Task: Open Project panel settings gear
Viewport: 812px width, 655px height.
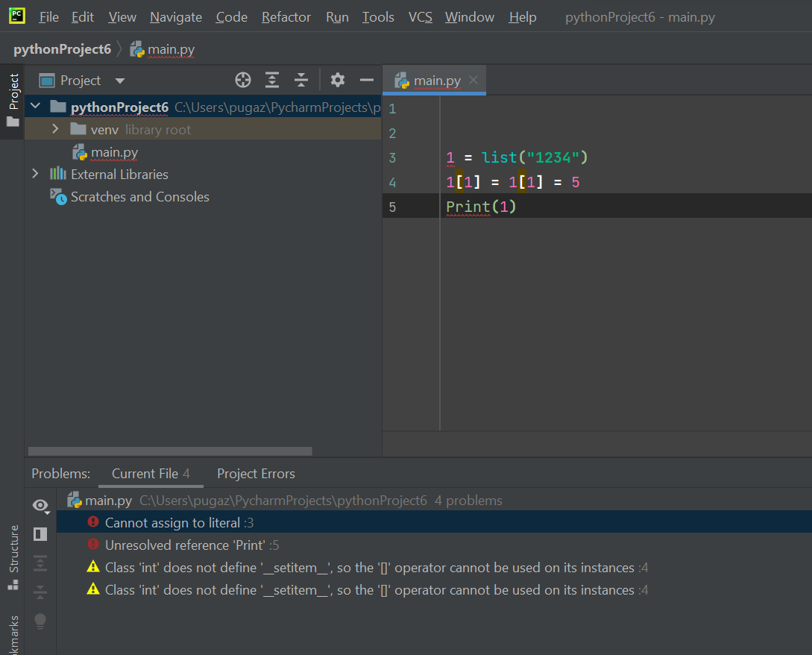Action: pos(338,80)
